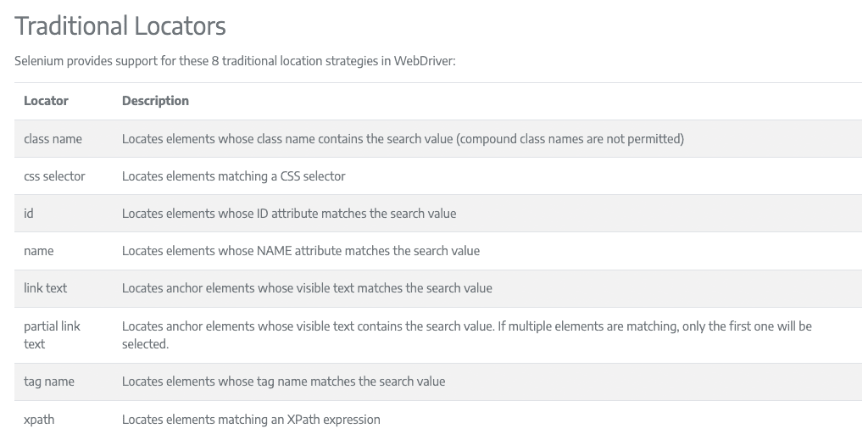The image size is (868, 440).
Task: Select the class name locator cell
Action: point(53,139)
